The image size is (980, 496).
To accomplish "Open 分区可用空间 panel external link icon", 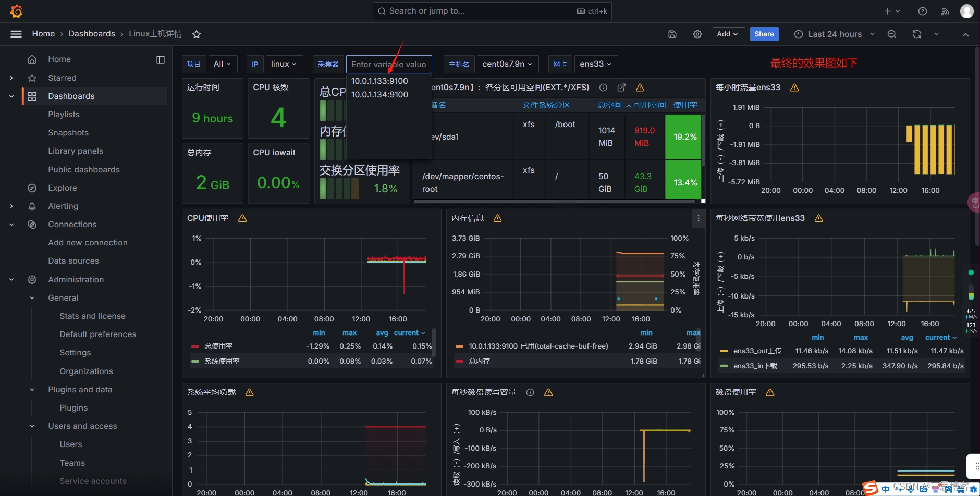I will [621, 88].
